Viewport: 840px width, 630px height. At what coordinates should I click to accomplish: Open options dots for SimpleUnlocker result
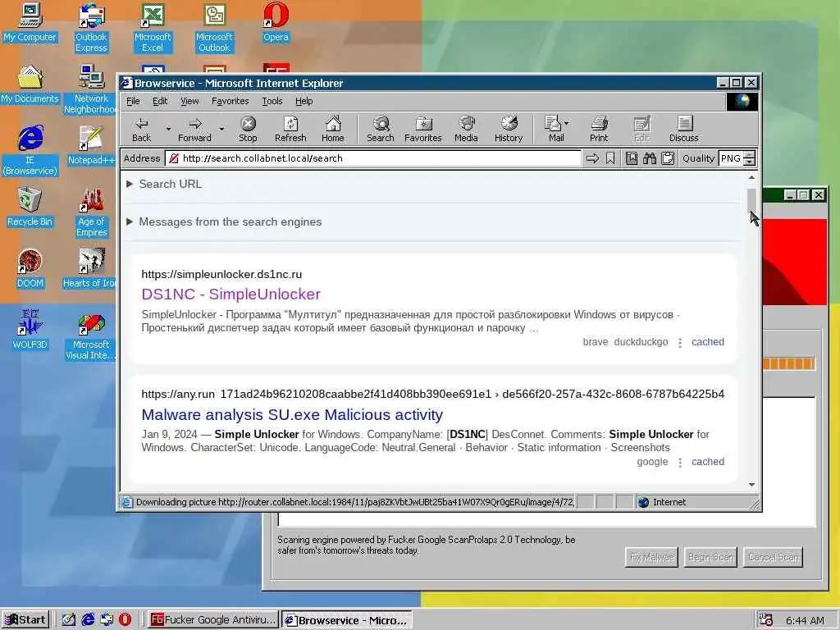point(680,343)
